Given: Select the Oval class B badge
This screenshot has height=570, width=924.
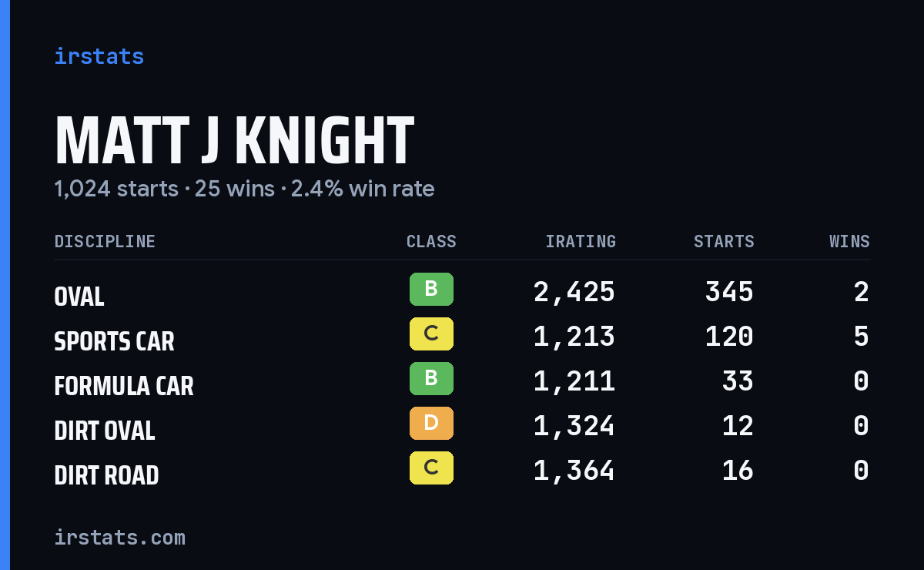Looking at the screenshot, I should pyautogui.click(x=431, y=290).
